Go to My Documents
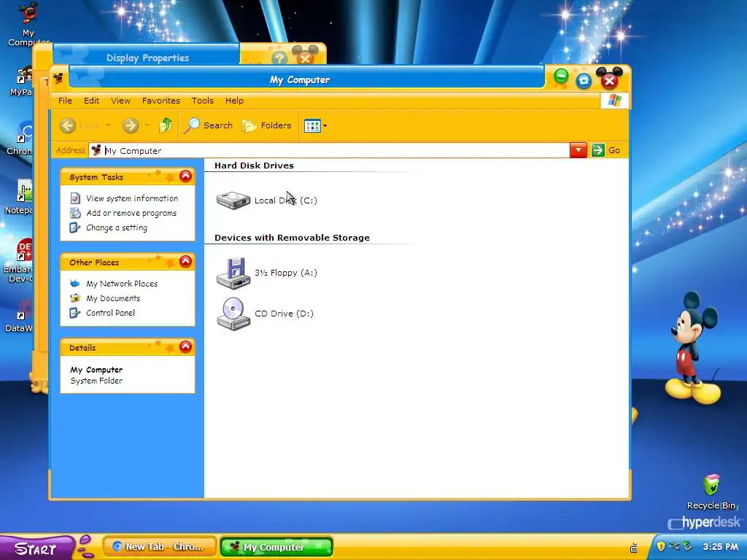 click(113, 298)
